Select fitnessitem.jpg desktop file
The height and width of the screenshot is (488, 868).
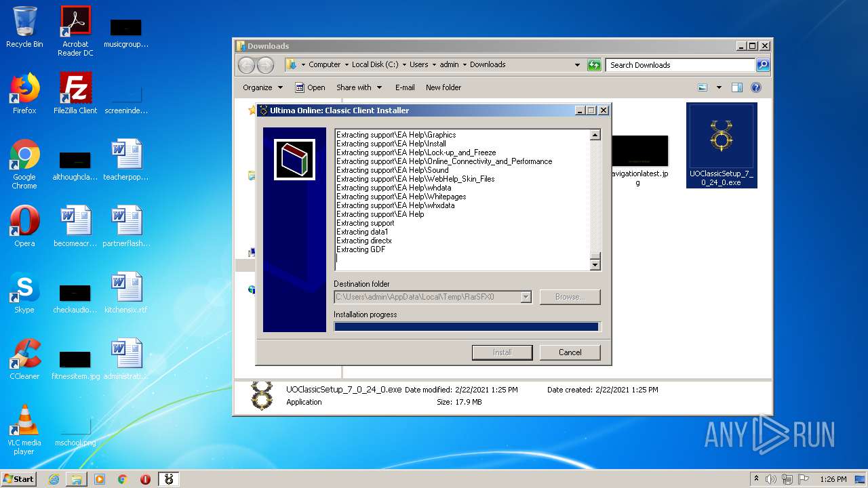point(75,365)
